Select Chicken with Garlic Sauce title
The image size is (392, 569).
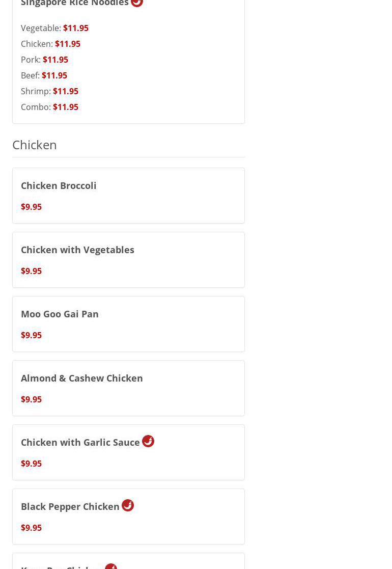coord(80,442)
